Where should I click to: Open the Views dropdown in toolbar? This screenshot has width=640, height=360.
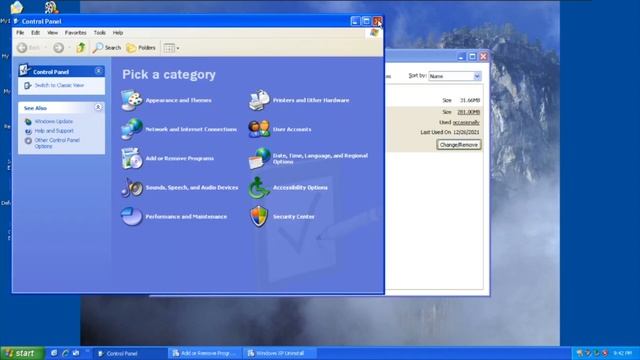tap(171, 48)
